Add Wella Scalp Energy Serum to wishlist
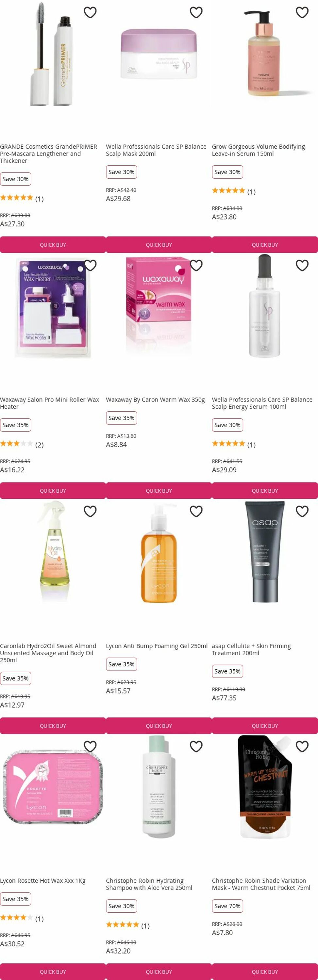318x980 pixels. coord(302,265)
